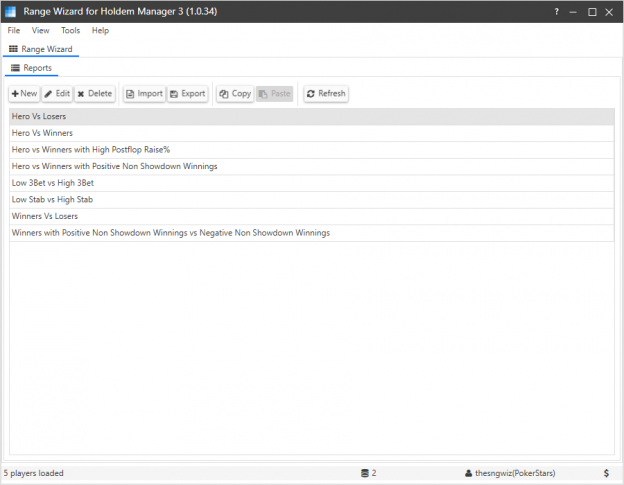
Task: Click the New report button
Action: click(24, 93)
